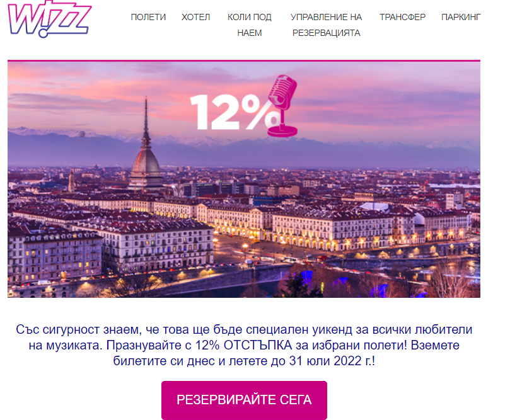Open the ПОЛЕТИ menu item

tap(148, 17)
